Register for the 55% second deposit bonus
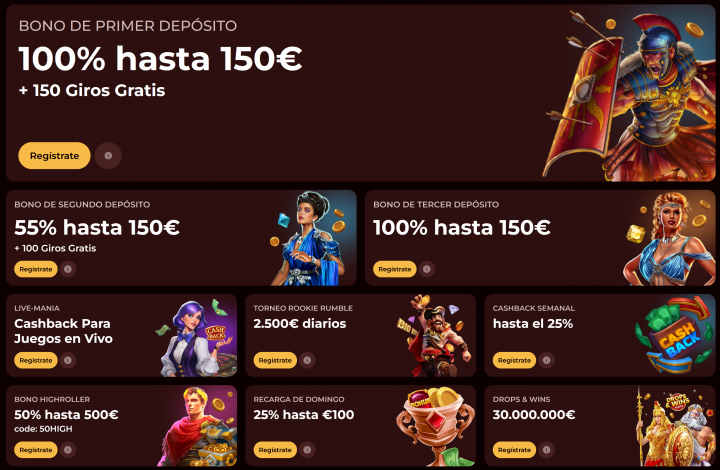This screenshot has width=720, height=470. coord(36,269)
